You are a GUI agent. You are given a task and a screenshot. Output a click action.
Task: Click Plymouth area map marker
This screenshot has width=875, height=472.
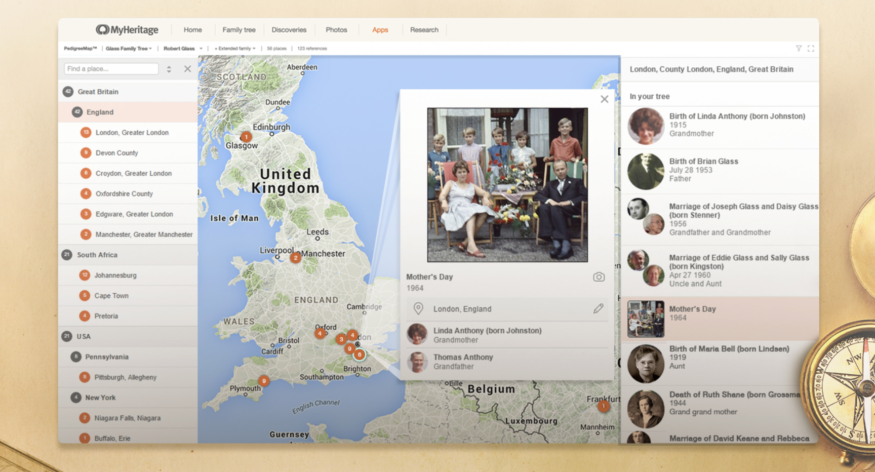click(263, 381)
